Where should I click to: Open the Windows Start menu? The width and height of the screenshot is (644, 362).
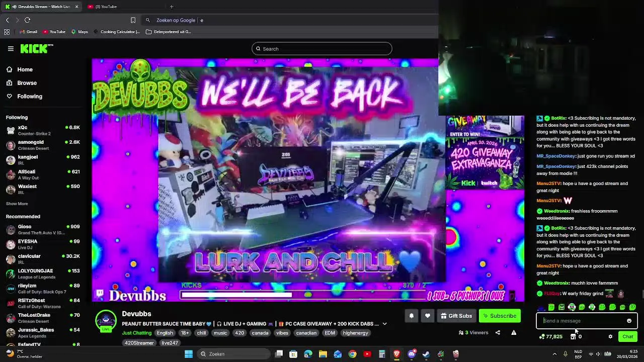[x=189, y=354]
